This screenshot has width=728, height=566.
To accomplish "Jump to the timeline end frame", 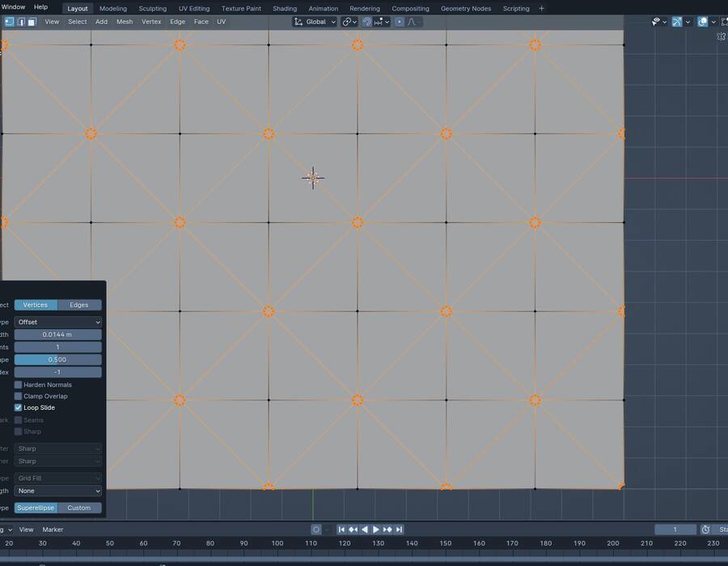I will coord(399,530).
